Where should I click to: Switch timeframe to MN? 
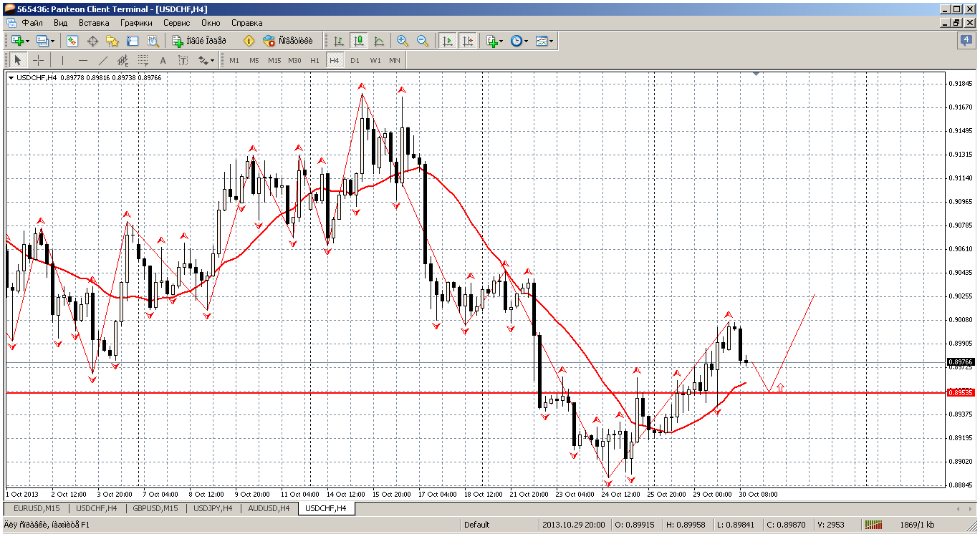[x=395, y=60]
